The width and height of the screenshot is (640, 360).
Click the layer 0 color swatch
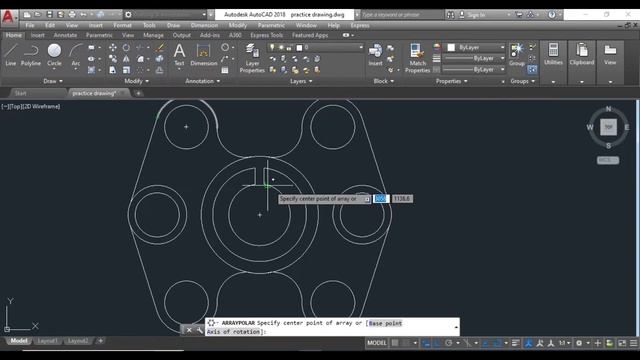[x=299, y=48]
